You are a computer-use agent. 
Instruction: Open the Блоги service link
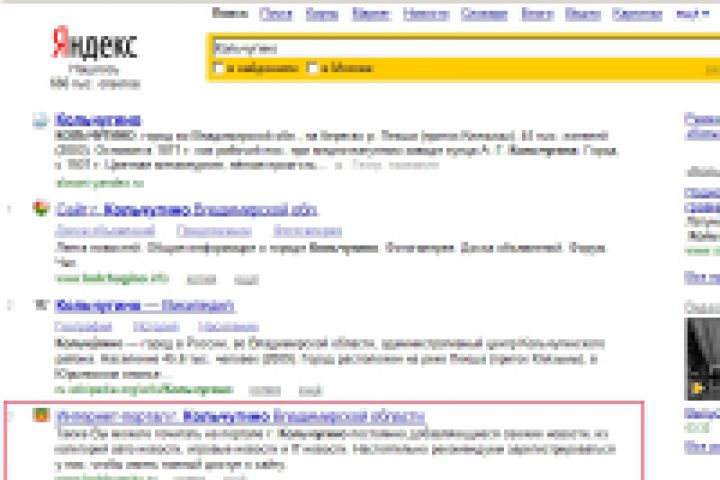pos(537,14)
